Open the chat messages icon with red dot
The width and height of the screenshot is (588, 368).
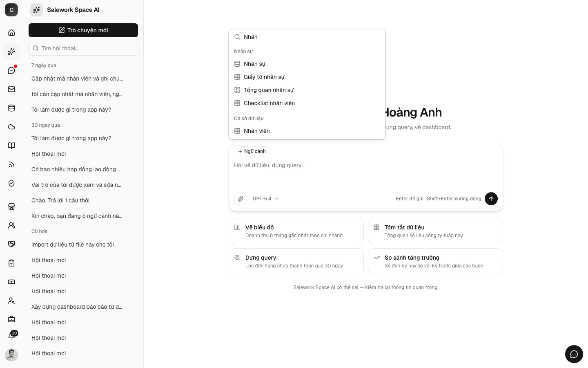[11, 70]
